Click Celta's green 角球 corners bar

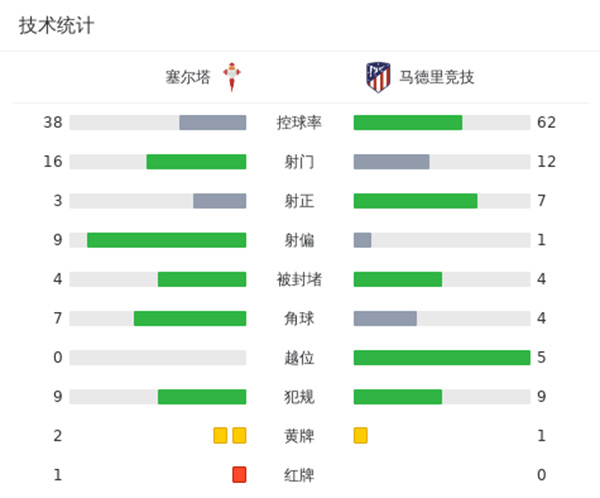coord(190,318)
